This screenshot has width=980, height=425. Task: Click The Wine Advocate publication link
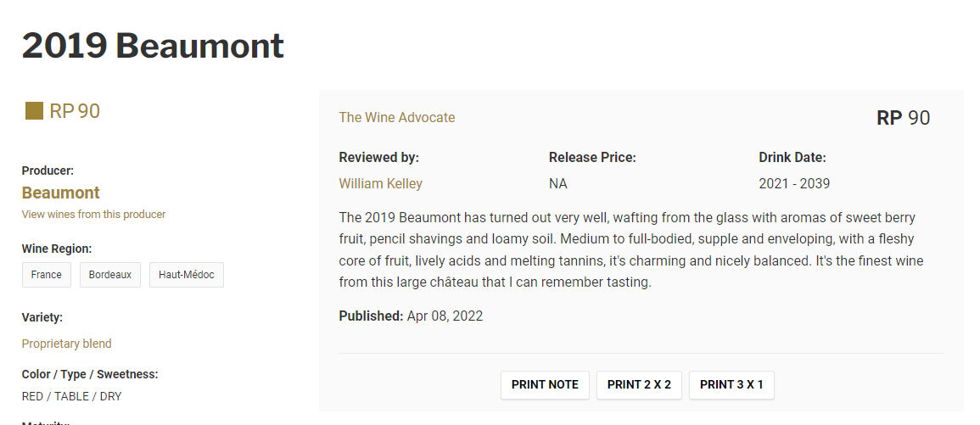click(x=397, y=118)
